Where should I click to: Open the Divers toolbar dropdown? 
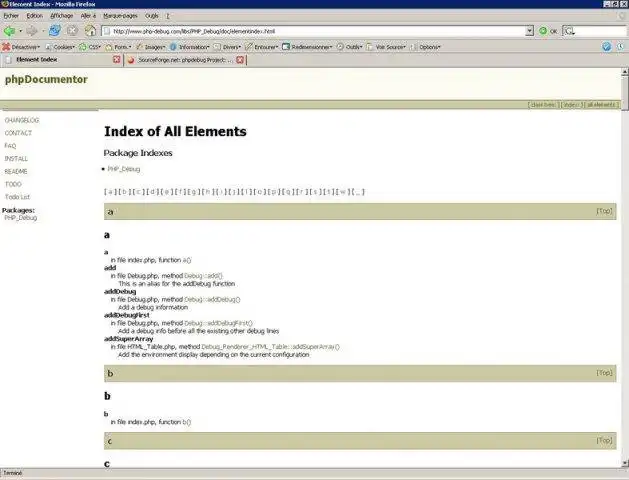227,47
